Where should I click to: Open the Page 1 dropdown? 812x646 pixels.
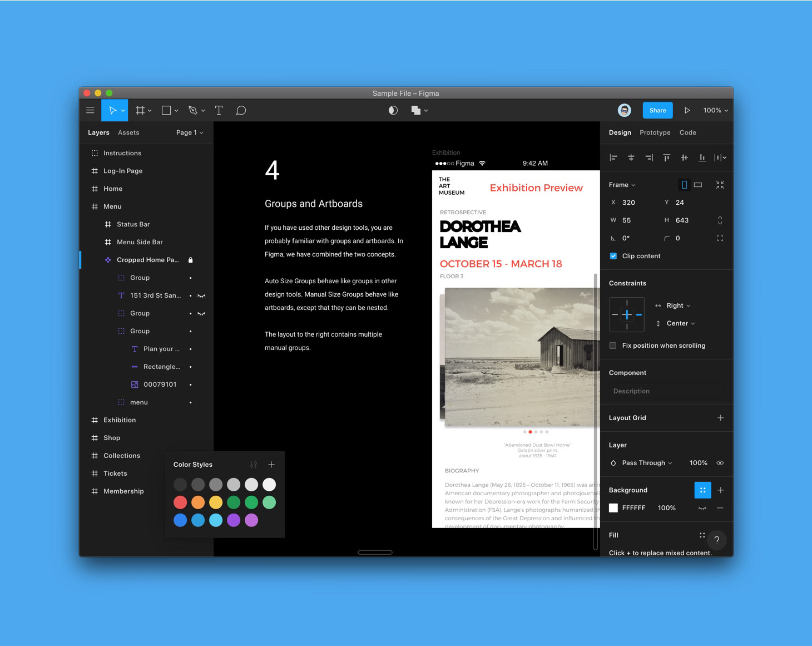190,132
